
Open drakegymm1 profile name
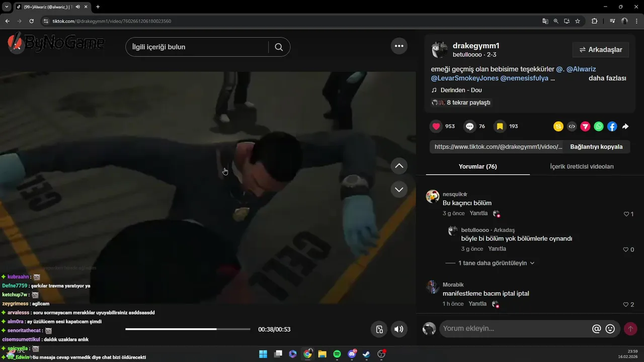476,46
